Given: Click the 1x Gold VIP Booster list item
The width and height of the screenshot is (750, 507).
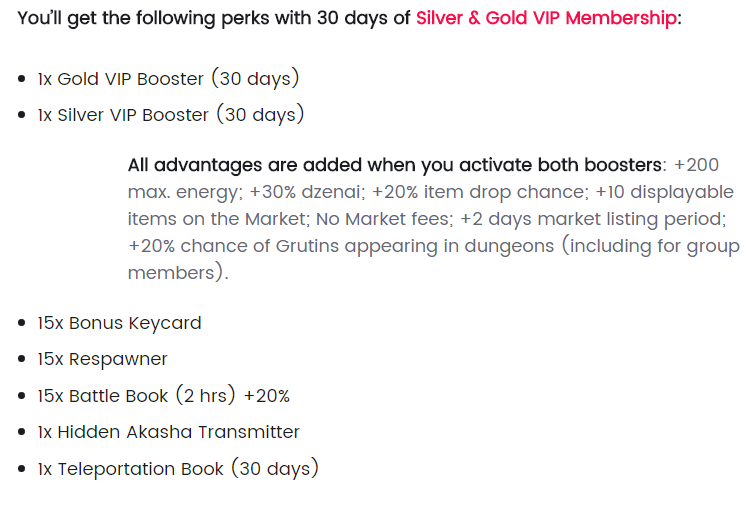Looking at the screenshot, I should click(168, 78).
